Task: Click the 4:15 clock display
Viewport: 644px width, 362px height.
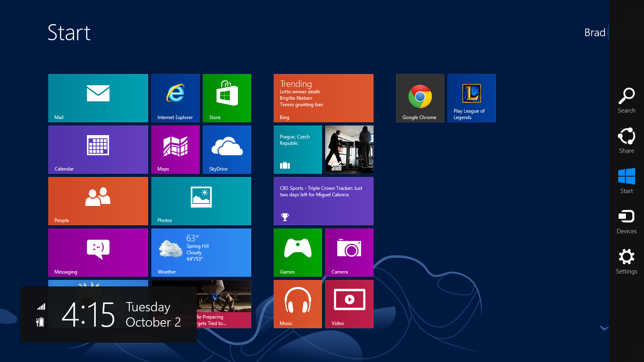Action: pos(89,315)
